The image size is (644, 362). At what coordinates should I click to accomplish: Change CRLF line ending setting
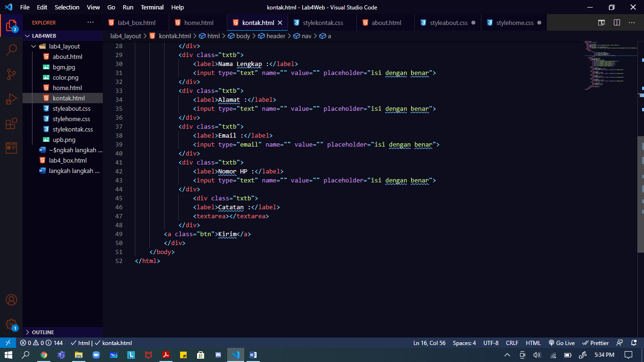(x=512, y=343)
